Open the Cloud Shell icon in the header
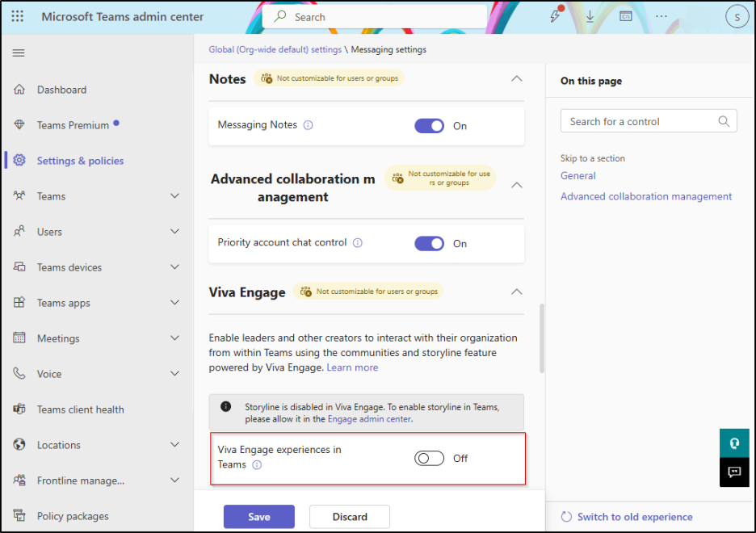756x533 pixels. tap(626, 17)
